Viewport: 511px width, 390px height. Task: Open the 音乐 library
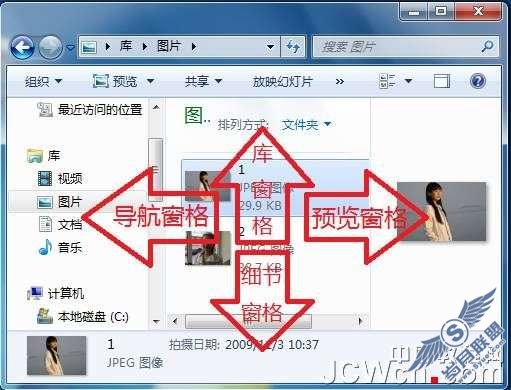[x=70, y=247]
